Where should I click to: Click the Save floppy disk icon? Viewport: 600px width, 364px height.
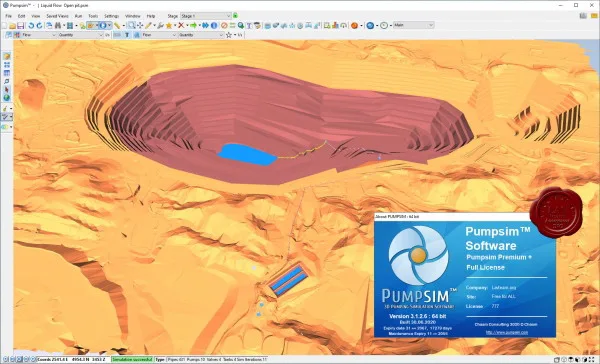point(20,26)
